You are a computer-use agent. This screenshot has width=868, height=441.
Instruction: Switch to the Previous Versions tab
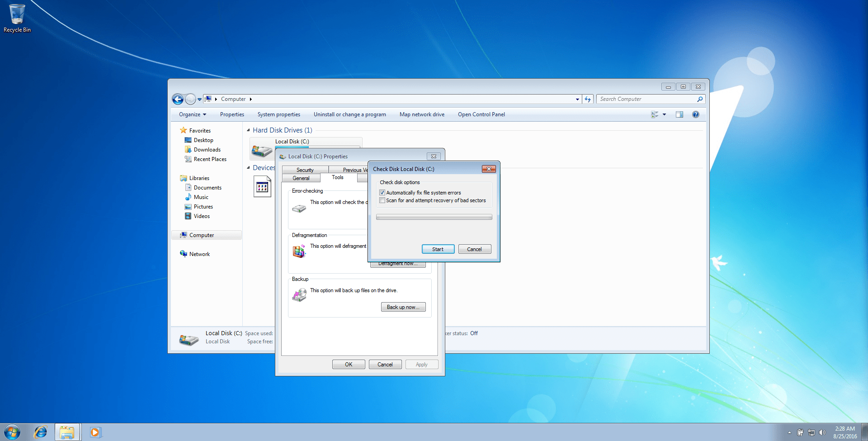pos(349,170)
